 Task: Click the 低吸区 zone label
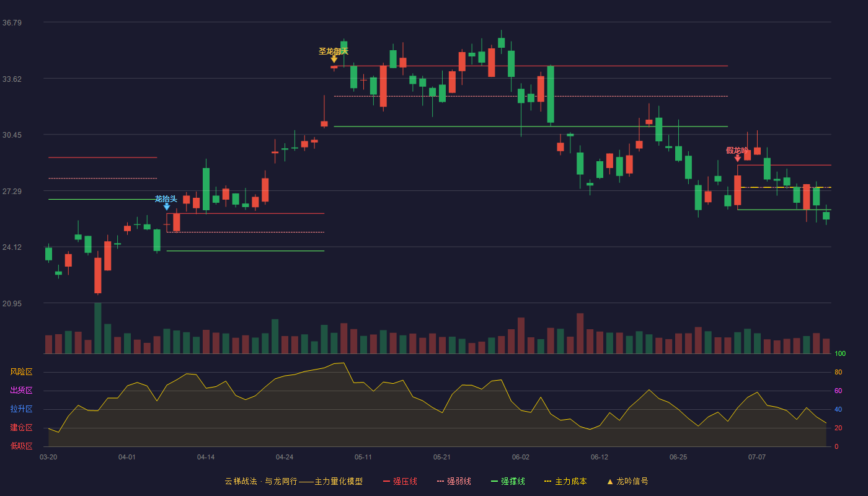pyautogui.click(x=21, y=446)
